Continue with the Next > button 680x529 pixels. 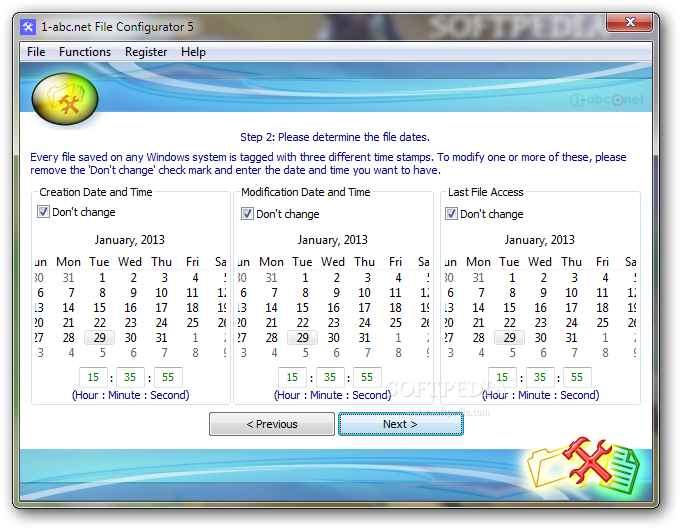[401, 424]
